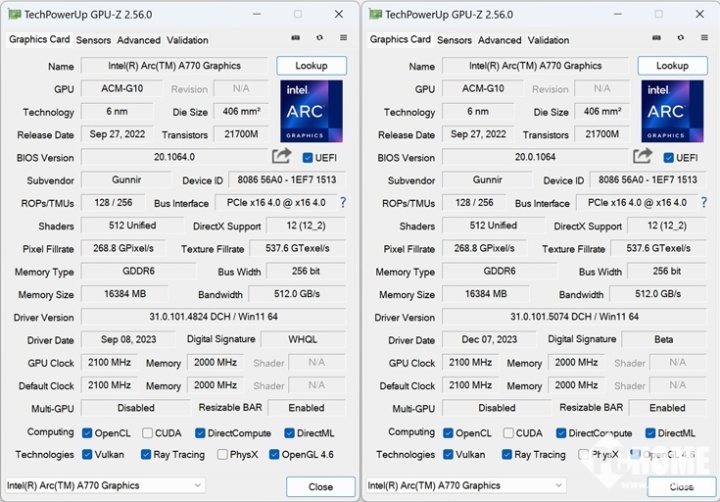Toggle DirectML checkbox in right window
This screenshot has height=502, width=720.
pyautogui.click(x=650, y=433)
